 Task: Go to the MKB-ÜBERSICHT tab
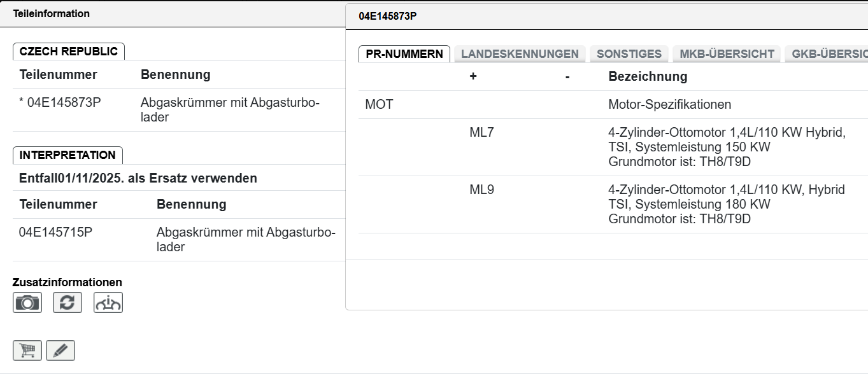[727, 54]
